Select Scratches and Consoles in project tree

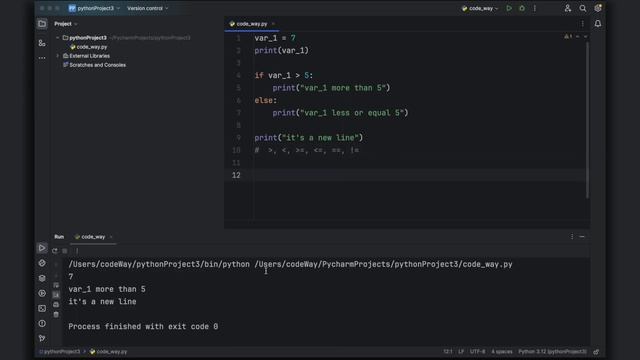[x=94, y=65]
